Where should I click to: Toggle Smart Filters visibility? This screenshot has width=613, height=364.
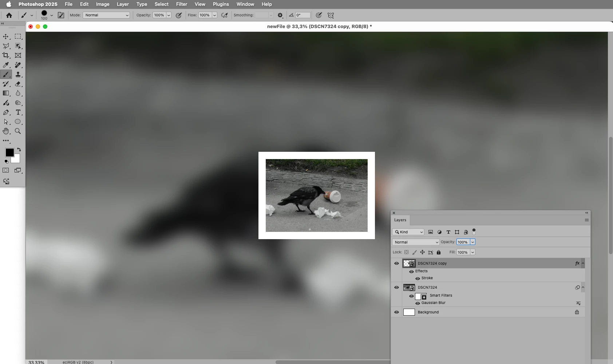pyautogui.click(x=411, y=296)
